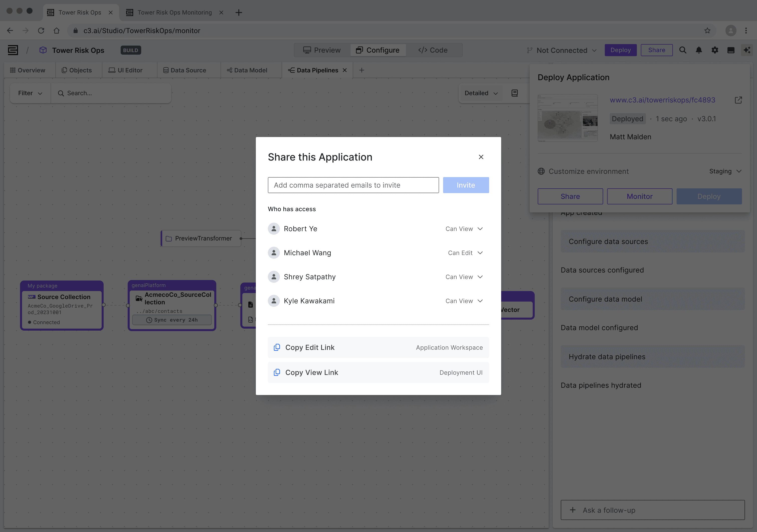Expand Robert Ye's Can View permission dropdown

coord(464,229)
